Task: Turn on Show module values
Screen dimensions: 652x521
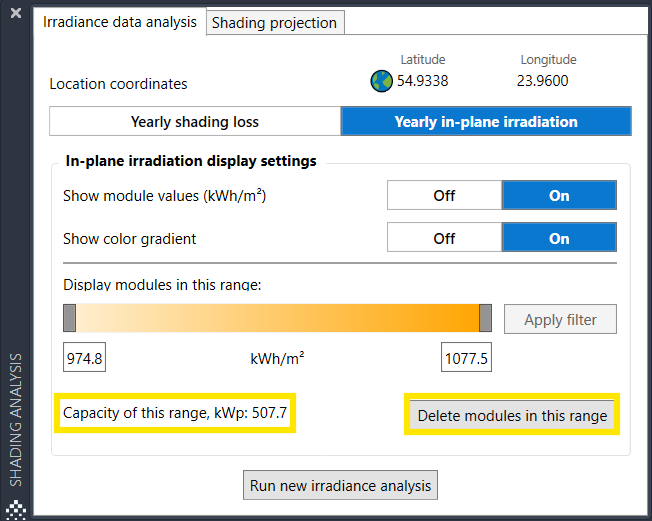Action: pos(559,196)
